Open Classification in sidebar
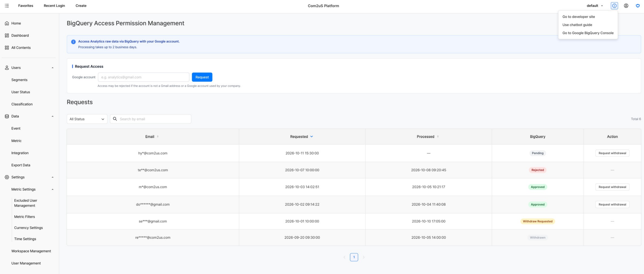Viewport: 644px width, 274px height. pos(22,104)
